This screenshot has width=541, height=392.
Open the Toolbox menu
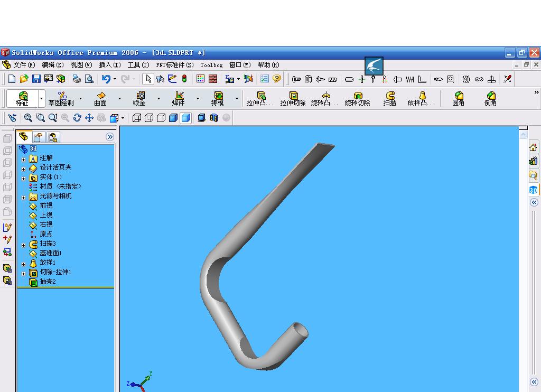[x=211, y=65]
